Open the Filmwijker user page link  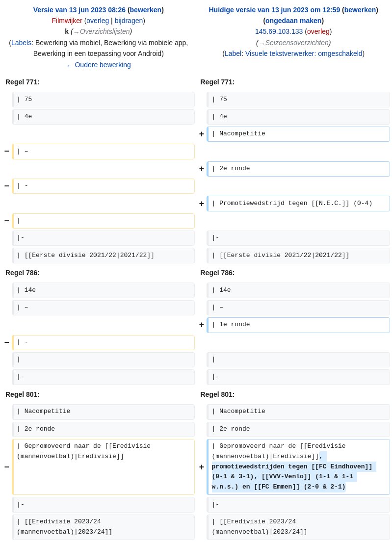[x=67, y=21]
